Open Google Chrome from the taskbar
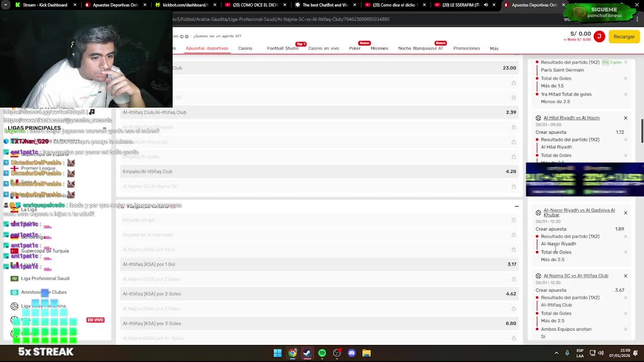The height and width of the screenshot is (362, 644). [292, 353]
